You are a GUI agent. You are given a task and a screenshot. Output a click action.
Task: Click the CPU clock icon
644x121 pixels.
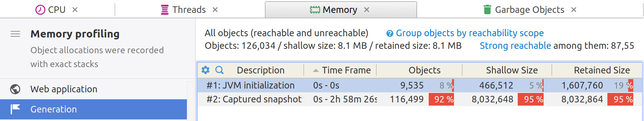tap(40, 10)
